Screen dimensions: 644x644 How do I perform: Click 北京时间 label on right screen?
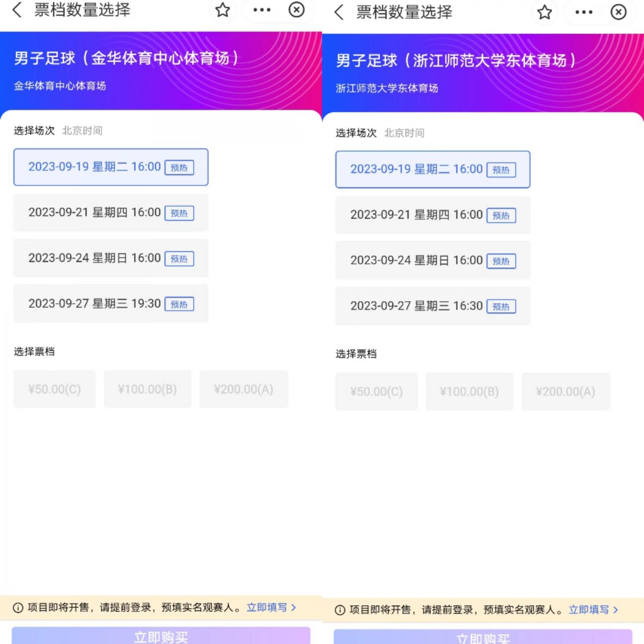click(404, 133)
